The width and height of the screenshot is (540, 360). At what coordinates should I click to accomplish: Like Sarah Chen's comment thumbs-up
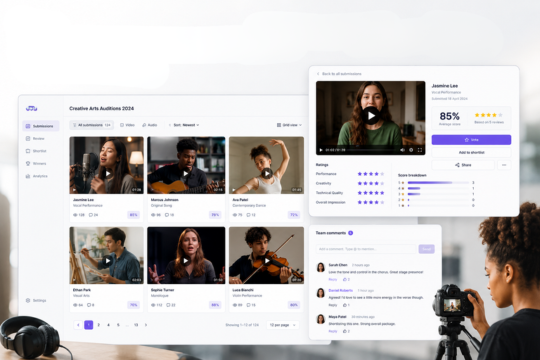346,279
